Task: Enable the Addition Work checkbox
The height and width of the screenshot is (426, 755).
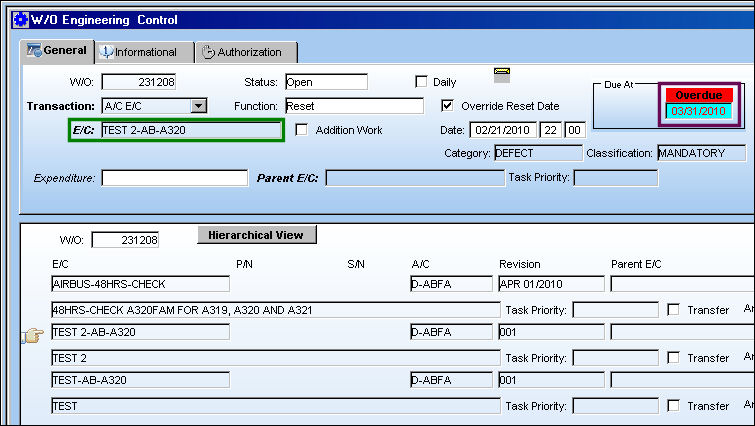Action: click(301, 129)
